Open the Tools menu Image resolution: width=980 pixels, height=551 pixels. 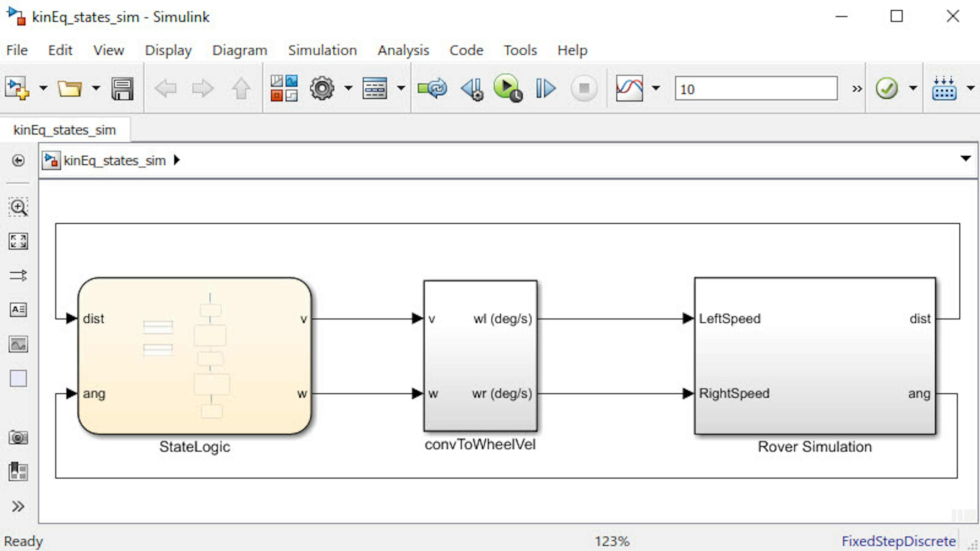click(520, 50)
